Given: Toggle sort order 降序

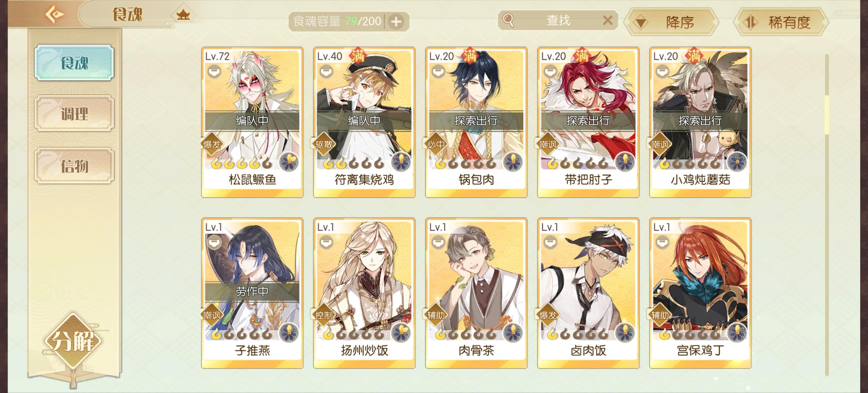Looking at the screenshot, I should [671, 22].
